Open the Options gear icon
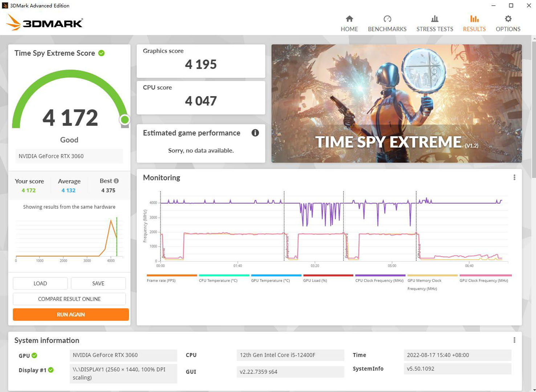This screenshot has width=536, height=392. pos(508,19)
